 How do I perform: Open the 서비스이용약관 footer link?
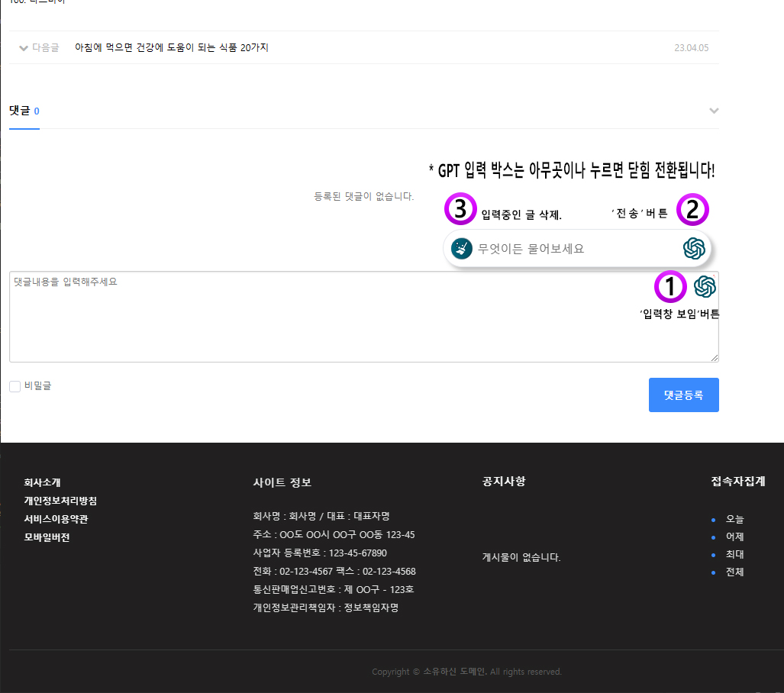click(56, 519)
